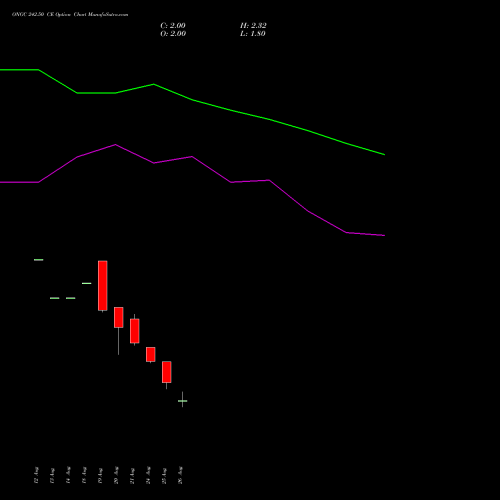Click the 19 Aug date label
Screen dimensions: 500x500
click(x=100, y=475)
